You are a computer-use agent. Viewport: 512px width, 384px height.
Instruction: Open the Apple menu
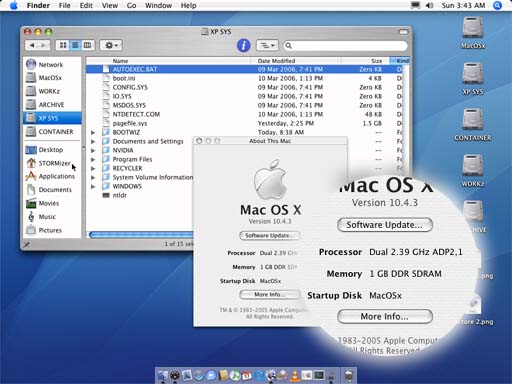pos(13,5)
